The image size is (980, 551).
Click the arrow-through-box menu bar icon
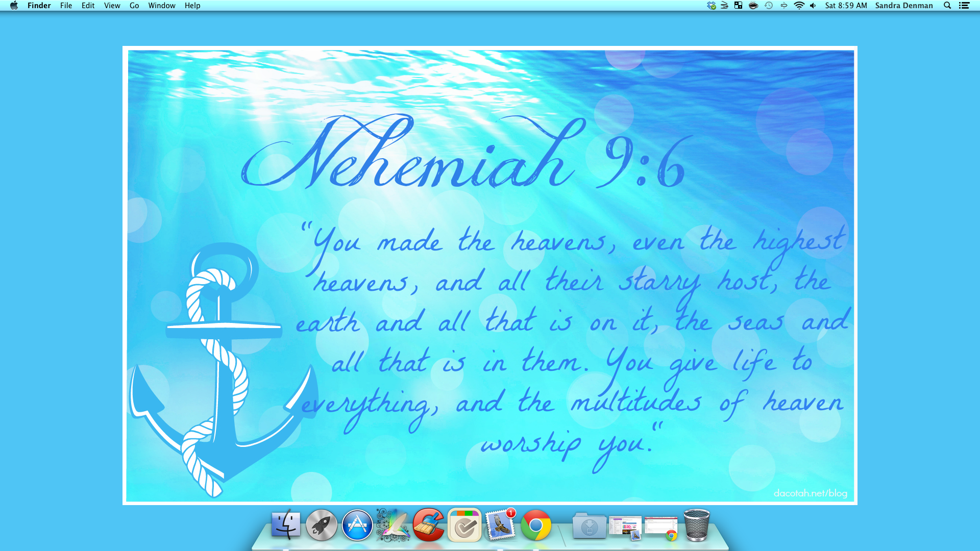(x=784, y=6)
